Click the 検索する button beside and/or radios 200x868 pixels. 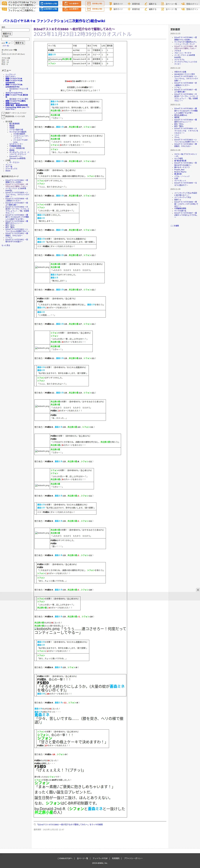[19, 43]
